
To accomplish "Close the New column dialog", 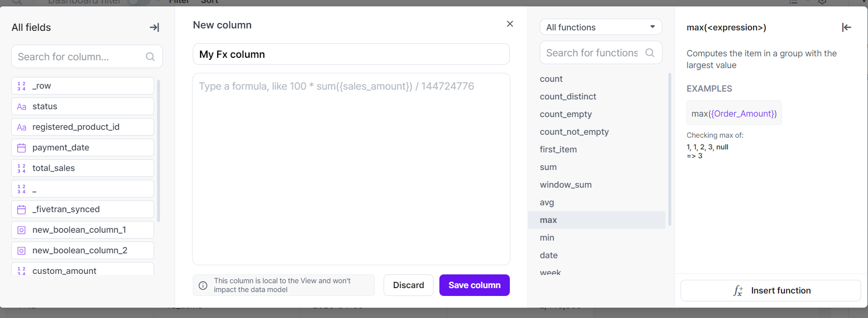I will click(510, 24).
